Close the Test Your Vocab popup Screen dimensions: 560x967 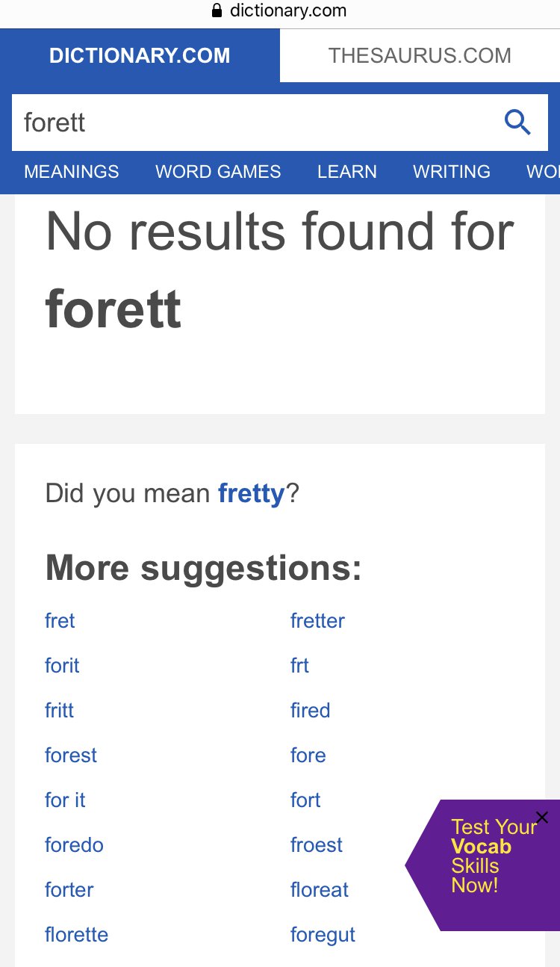[542, 818]
